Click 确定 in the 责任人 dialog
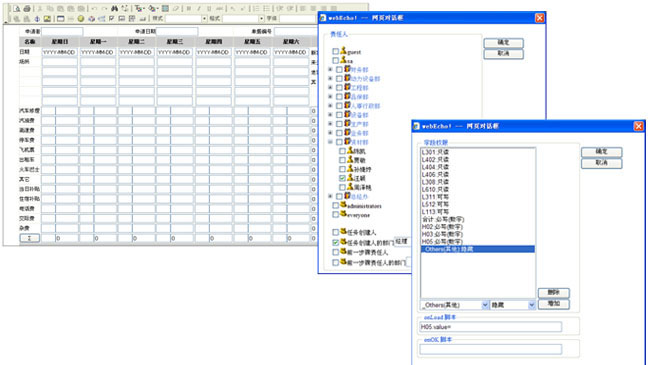 (x=503, y=43)
